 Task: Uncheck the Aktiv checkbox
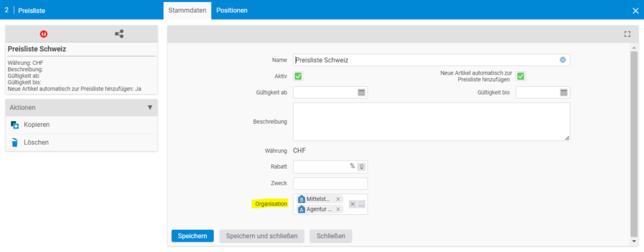tap(298, 76)
